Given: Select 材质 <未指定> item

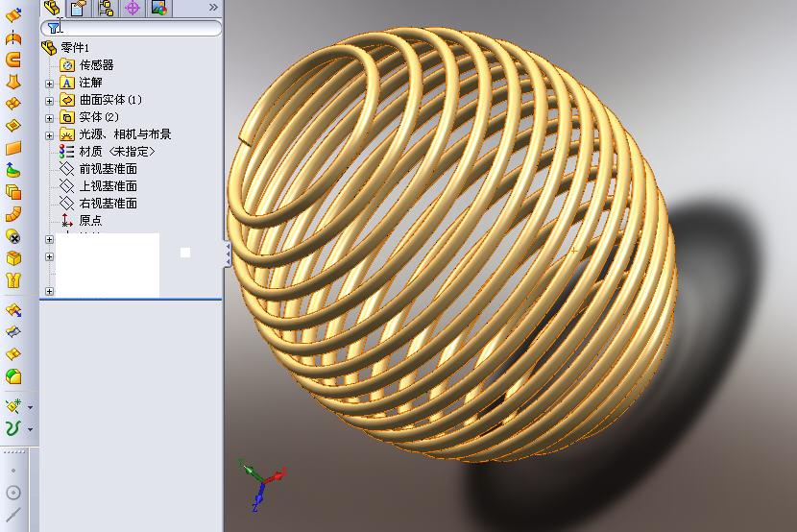Looking at the screenshot, I should point(108,152).
